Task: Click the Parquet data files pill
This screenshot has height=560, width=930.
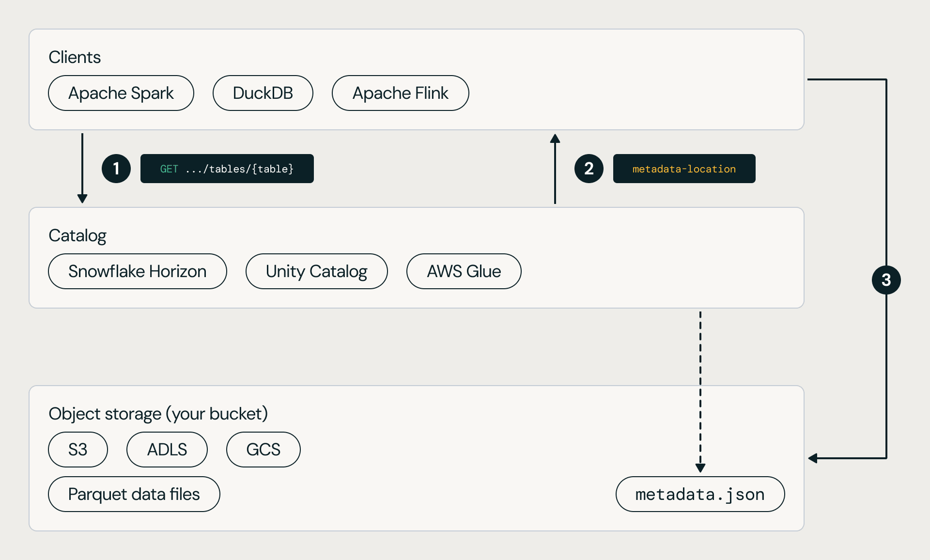Action: [x=134, y=494]
